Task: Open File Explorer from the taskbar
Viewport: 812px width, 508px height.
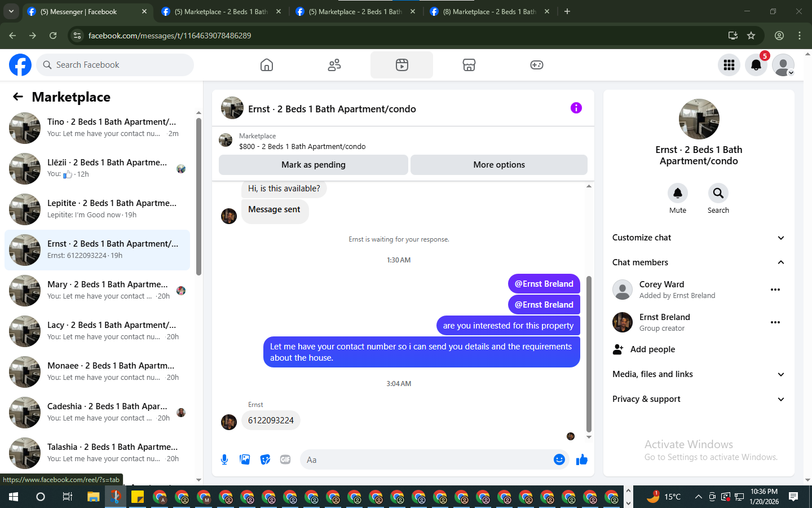Action: click(x=93, y=497)
